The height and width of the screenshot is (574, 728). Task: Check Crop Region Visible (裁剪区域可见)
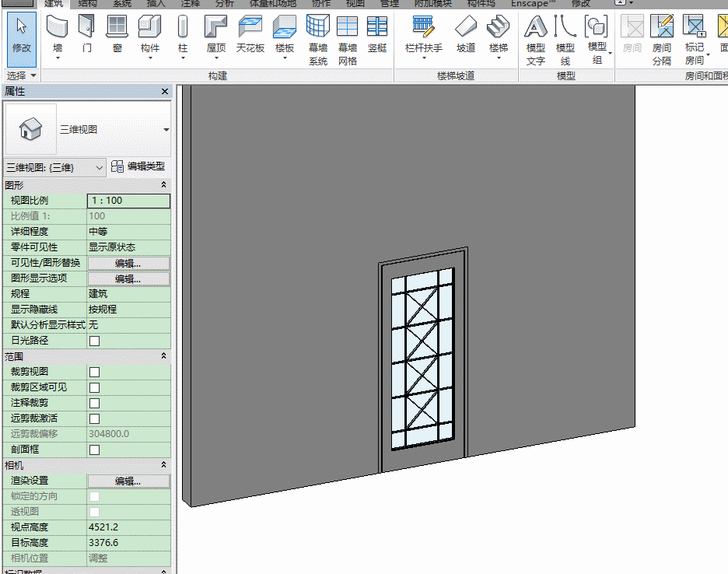tap(94, 388)
